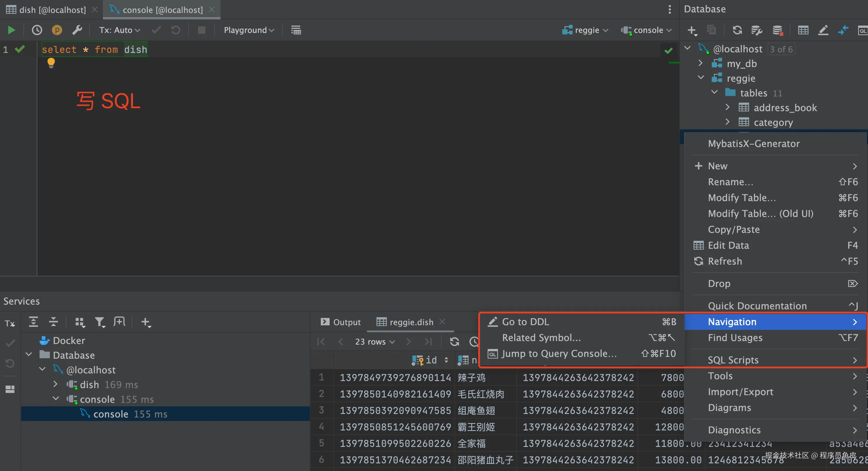Viewport: 868px width, 471px height.
Task: Click the yellow lightbulb intention icon
Action: pos(51,63)
